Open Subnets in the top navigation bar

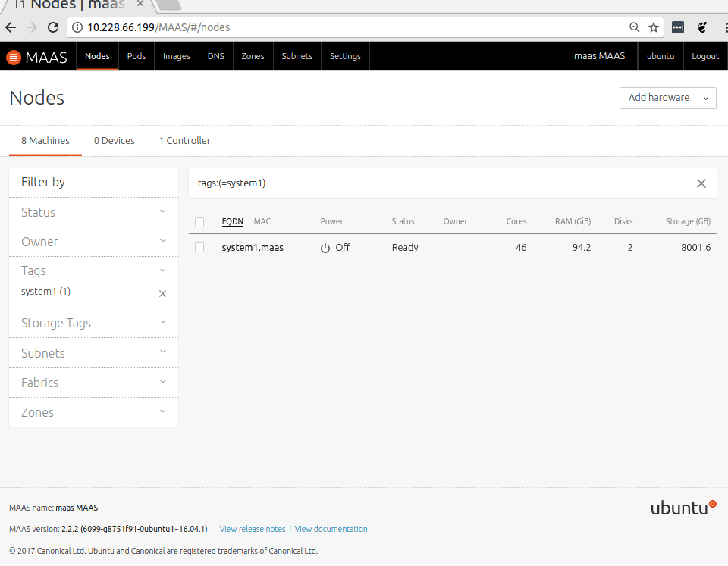(x=297, y=56)
